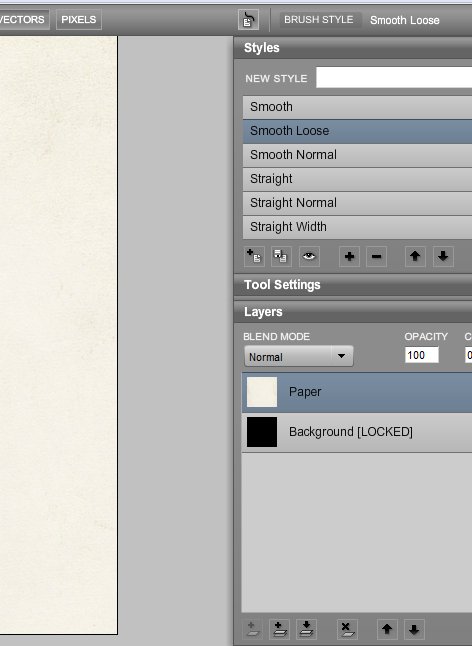This screenshot has height=646, width=472.
Task: Select the Straight style
Action: point(358,179)
